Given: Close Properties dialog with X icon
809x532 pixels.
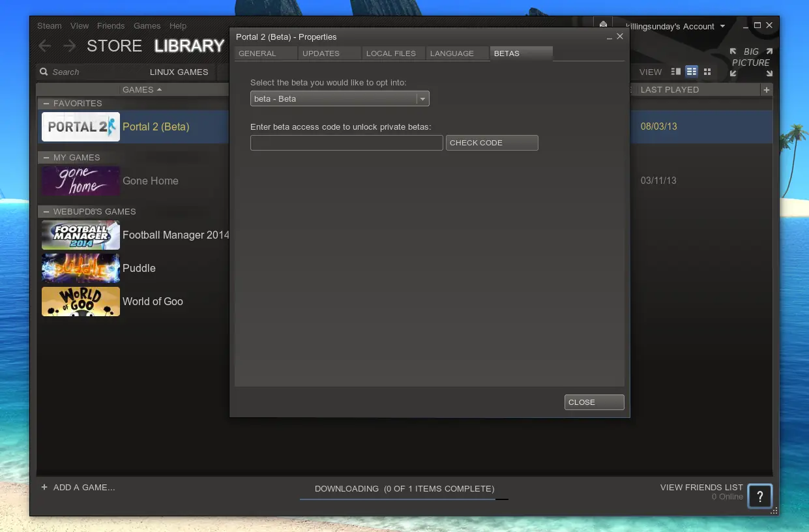Looking at the screenshot, I should [620, 37].
